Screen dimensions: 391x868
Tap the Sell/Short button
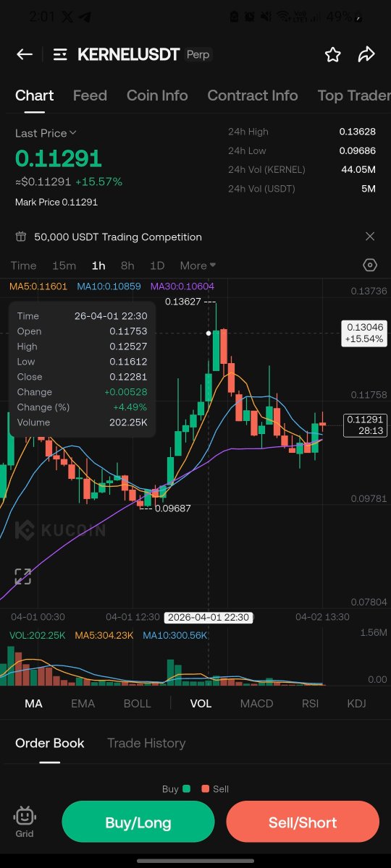point(303,822)
